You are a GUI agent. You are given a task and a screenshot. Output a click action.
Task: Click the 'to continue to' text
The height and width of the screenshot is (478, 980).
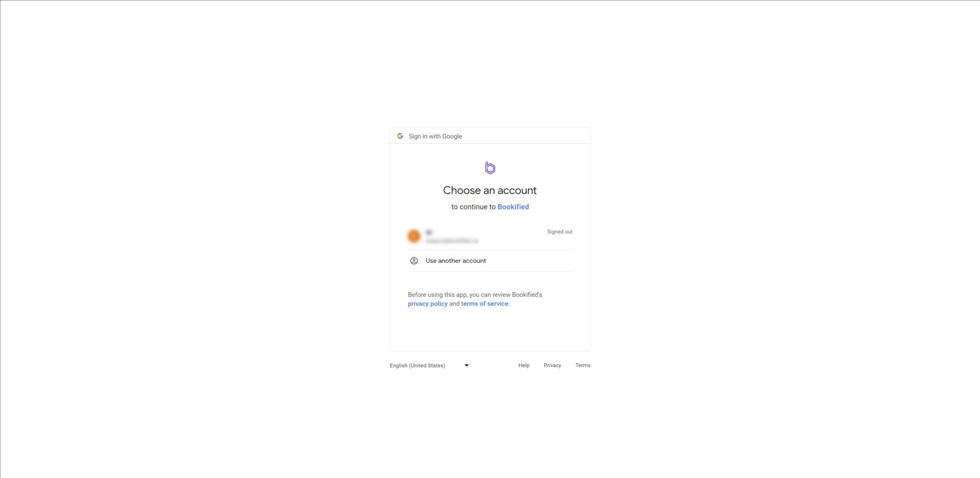click(x=474, y=207)
